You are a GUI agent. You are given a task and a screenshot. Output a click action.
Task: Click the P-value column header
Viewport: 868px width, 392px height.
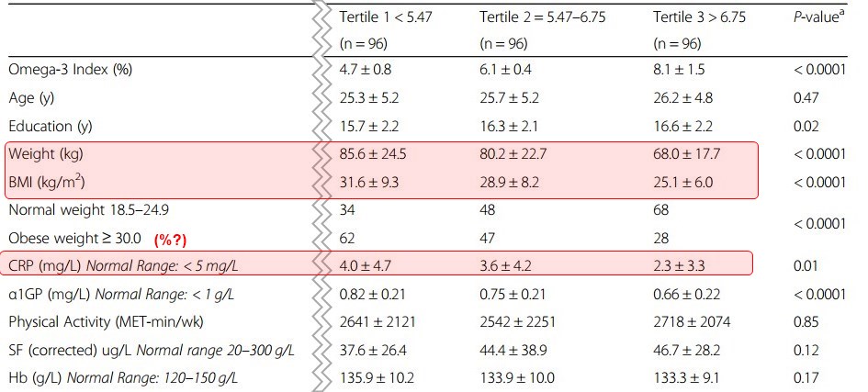[818, 17]
